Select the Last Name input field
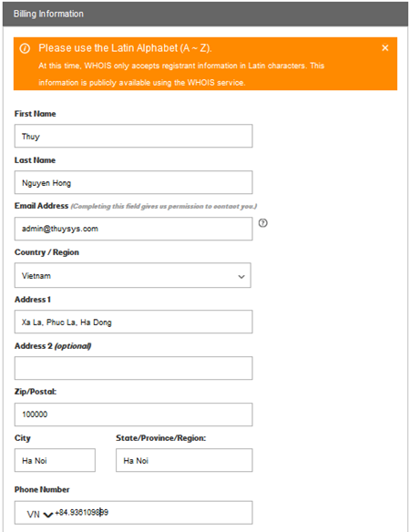410x532 pixels. [x=133, y=182]
